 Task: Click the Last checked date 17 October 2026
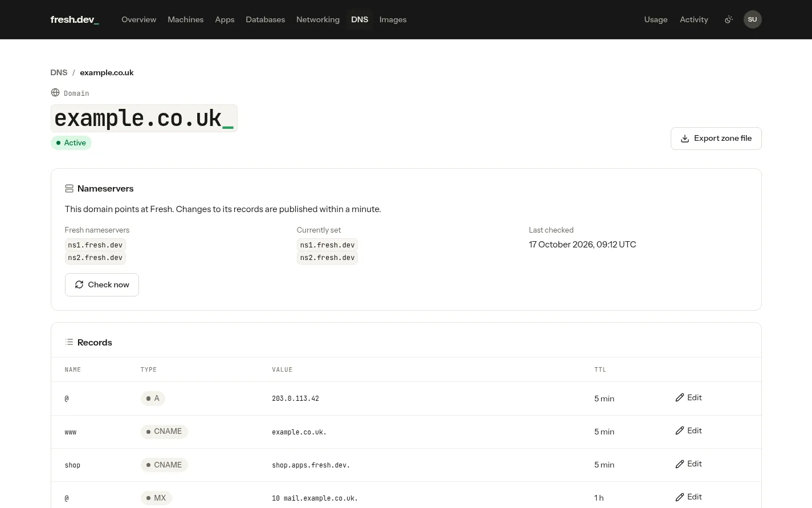tap(582, 244)
